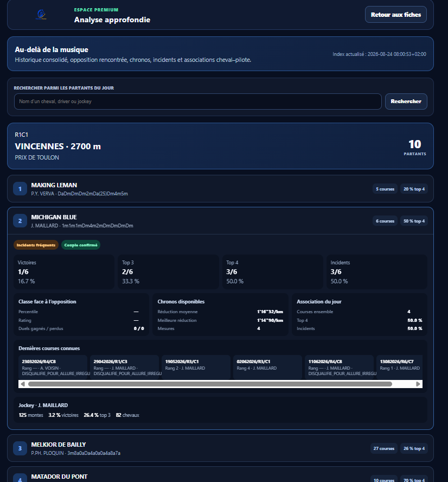This screenshot has width=448, height=482.
Task: Click the Top 4 3/6 stat tile
Action: point(273,272)
